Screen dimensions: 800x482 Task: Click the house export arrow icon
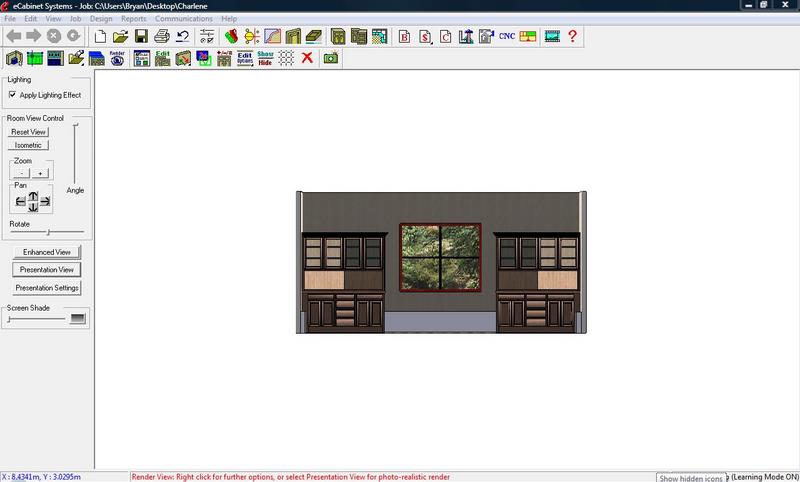click(x=486, y=36)
